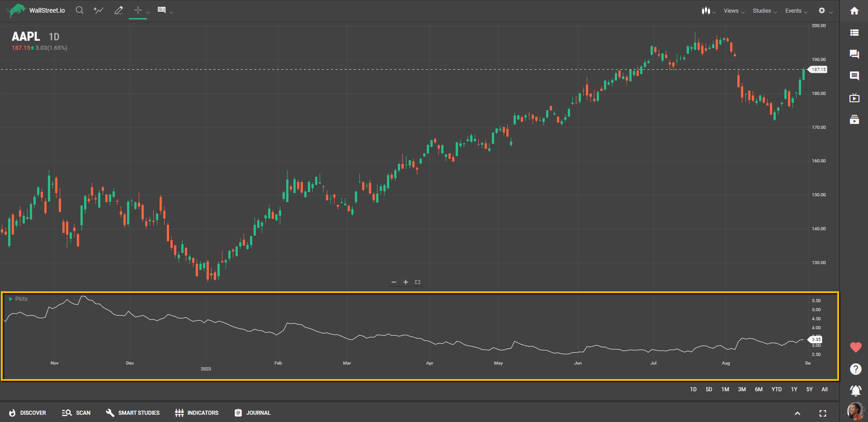The width and height of the screenshot is (868, 422).
Task: Select the crosshair cursor tool
Action: pos(138,10)
